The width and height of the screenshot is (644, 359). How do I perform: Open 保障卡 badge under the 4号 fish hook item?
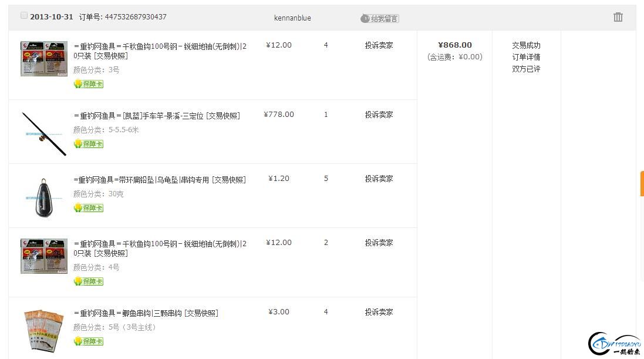pyautogui.click(x=88, y=281)
